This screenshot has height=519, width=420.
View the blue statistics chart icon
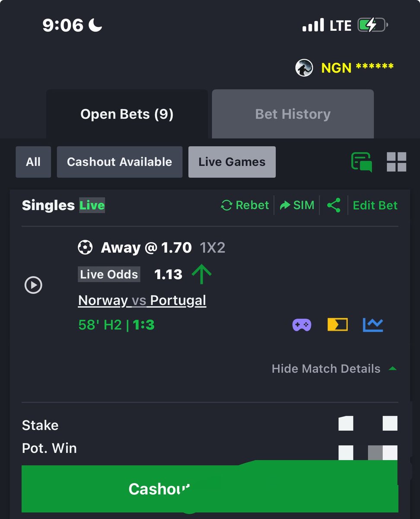[x=373, y=324]
